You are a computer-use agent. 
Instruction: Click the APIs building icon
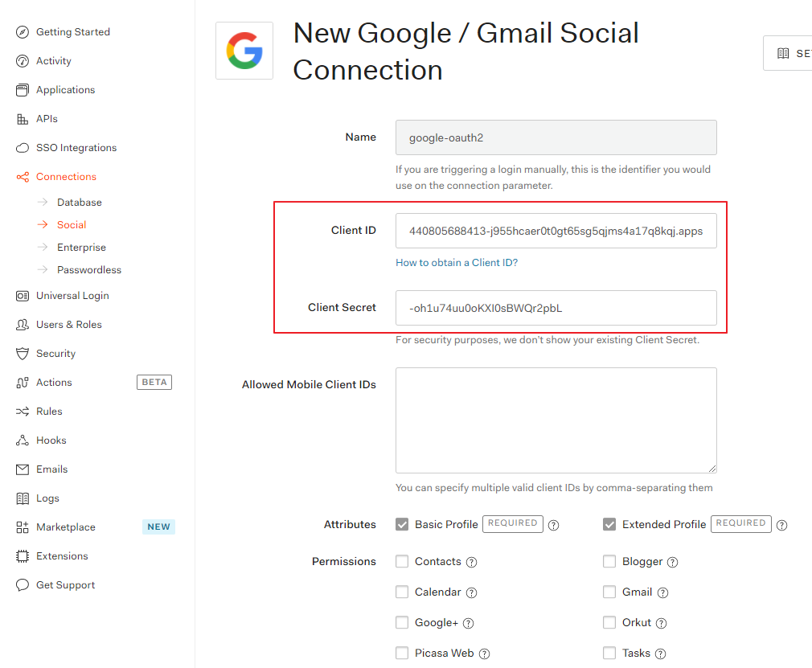23,119
